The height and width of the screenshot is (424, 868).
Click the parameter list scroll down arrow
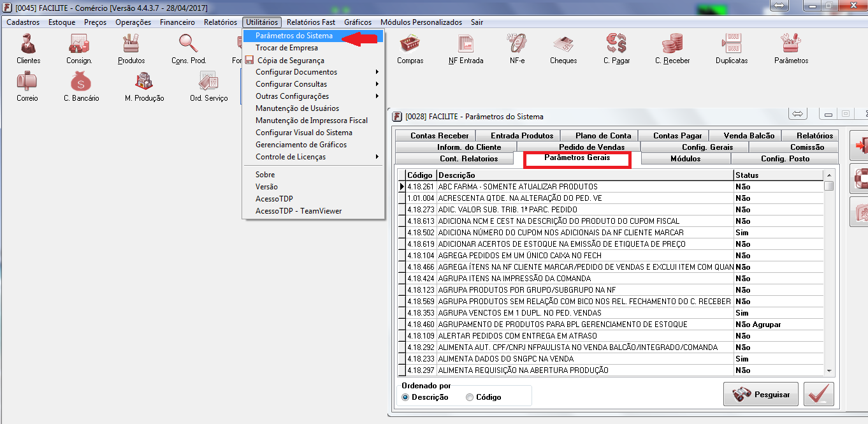(x=828, y=370)
